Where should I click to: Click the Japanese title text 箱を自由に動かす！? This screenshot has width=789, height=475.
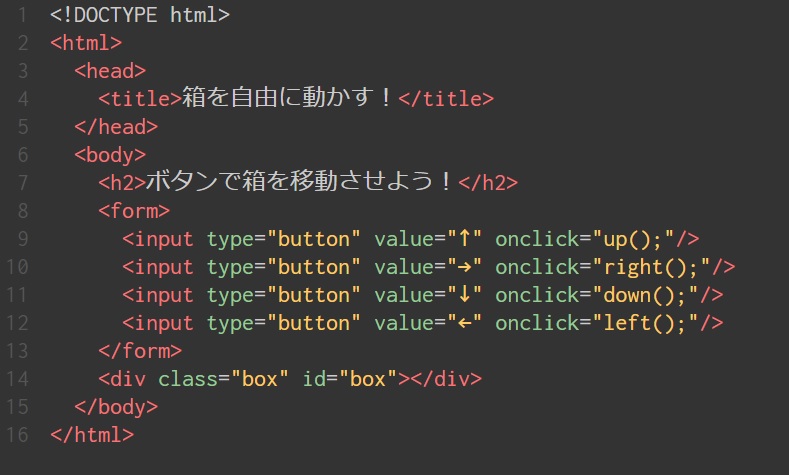[x=289, y=98]
